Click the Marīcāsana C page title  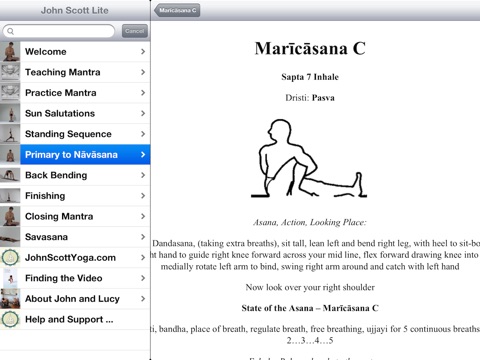click(x=310, y=49)
